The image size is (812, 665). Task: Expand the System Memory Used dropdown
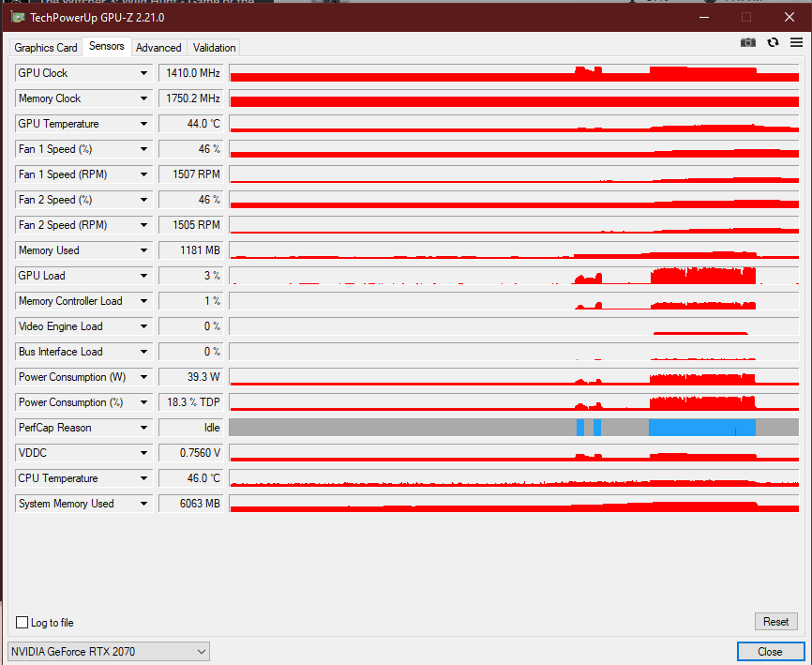(x=143, y=504)
